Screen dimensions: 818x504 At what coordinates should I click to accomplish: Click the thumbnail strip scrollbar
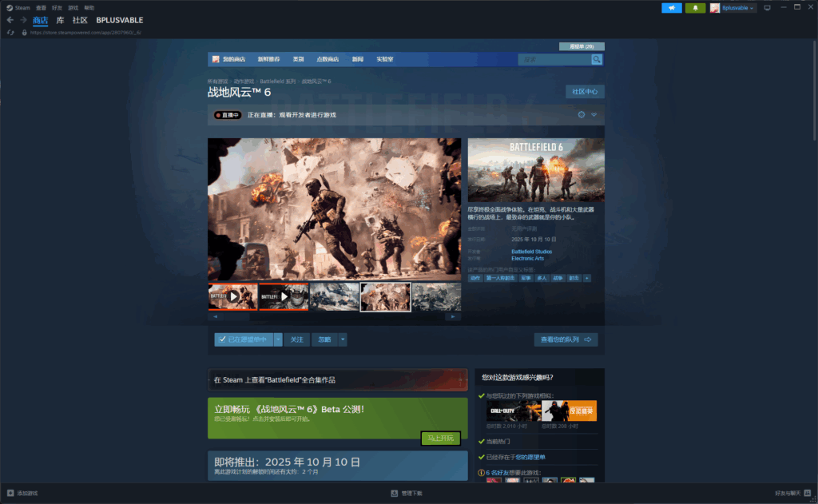[x=334, y=316]
